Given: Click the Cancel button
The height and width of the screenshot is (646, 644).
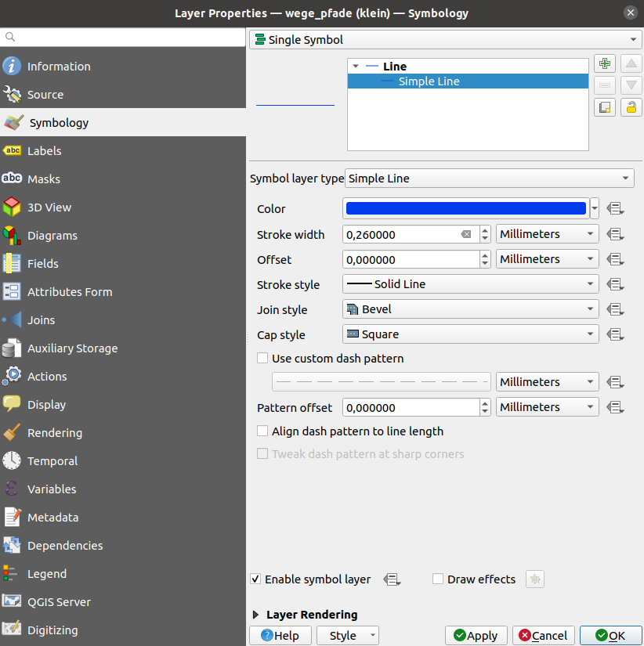Looking at the screenshot, I should click(x=544, y=635).
